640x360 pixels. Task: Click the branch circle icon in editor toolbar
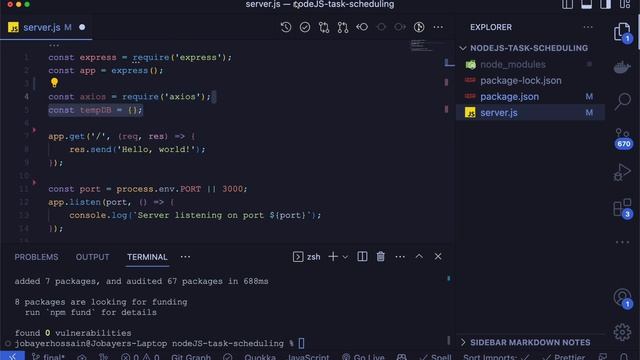(x=419, y=27)
